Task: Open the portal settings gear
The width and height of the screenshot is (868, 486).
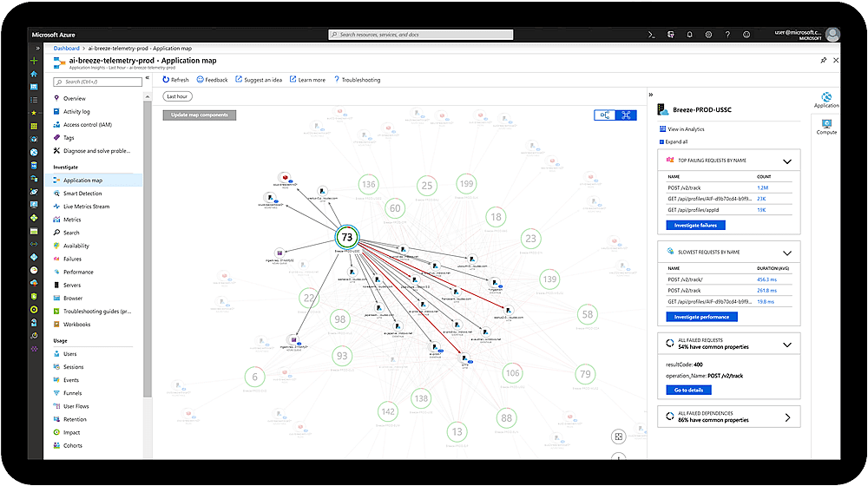Action: click(708, 35)
